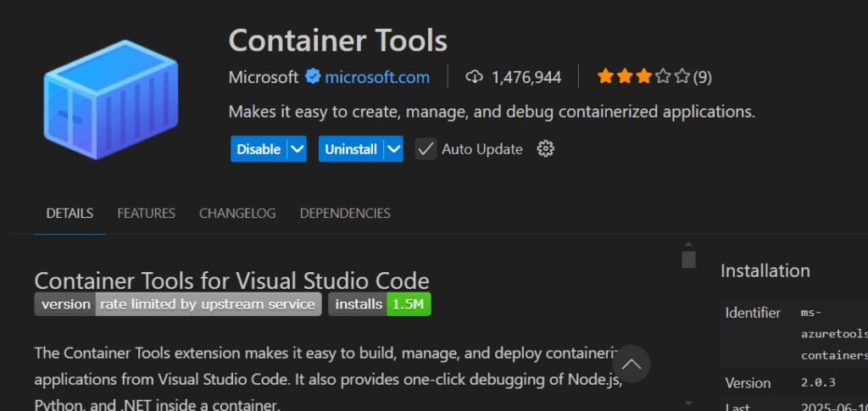Click the version rate limited badge
Screen dimensions: 868x411
(x=178, y=304)
